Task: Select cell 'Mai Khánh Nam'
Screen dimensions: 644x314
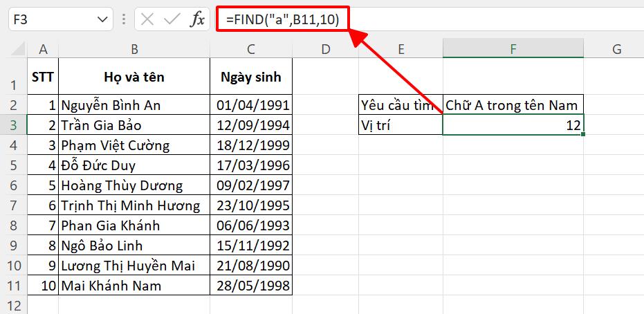Action: point(134,286)
